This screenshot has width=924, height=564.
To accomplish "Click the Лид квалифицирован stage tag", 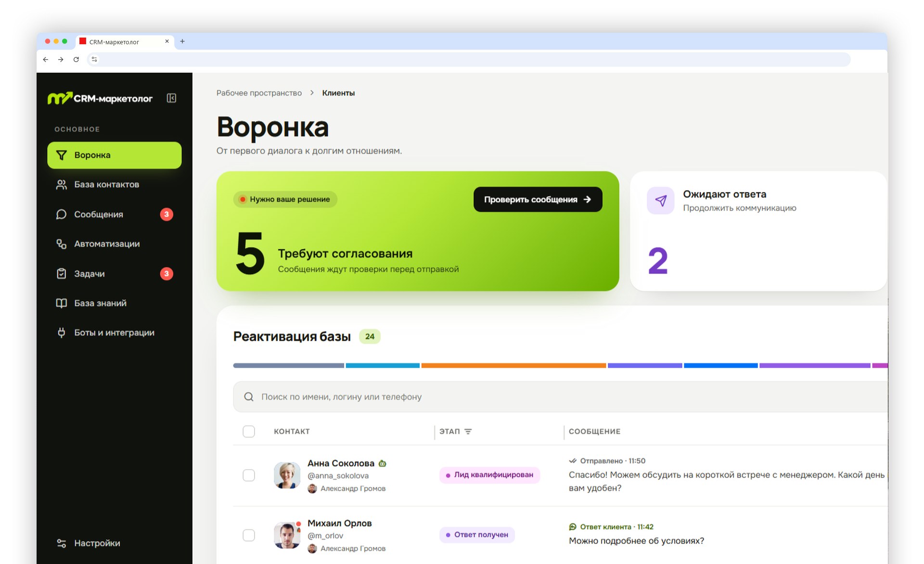I will [x=489, y=475].
